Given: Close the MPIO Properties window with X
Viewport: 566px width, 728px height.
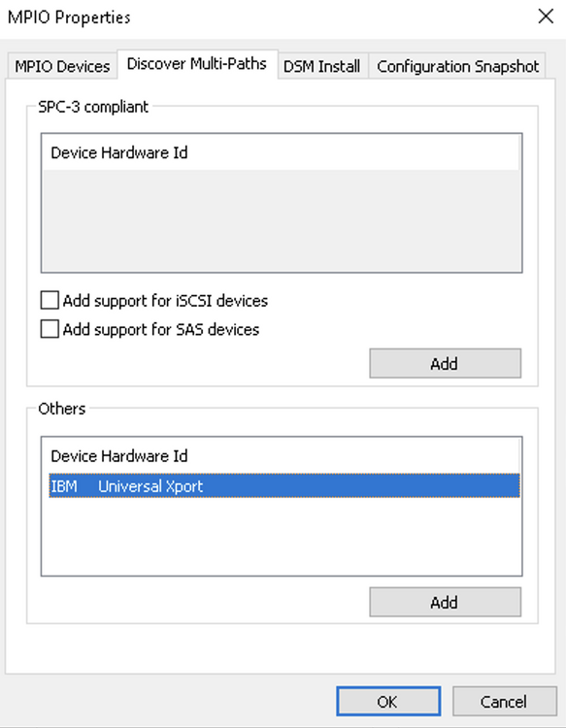Looking at the screenshot, I should 546,17.
